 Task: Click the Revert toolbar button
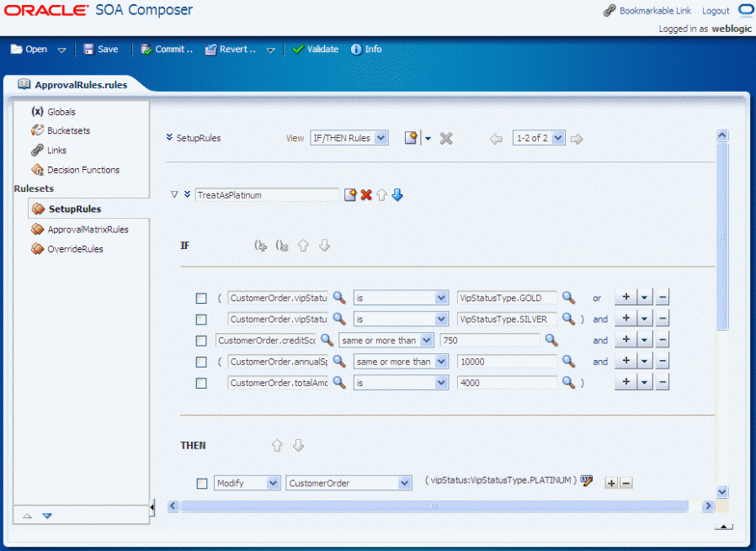231,49
